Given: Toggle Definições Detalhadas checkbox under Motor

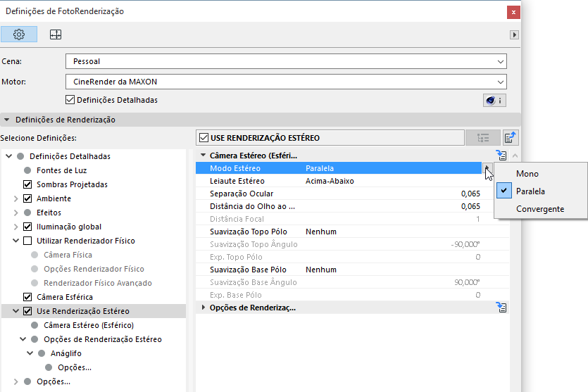Looking at the screenshot, I should (x=70, y=100).
